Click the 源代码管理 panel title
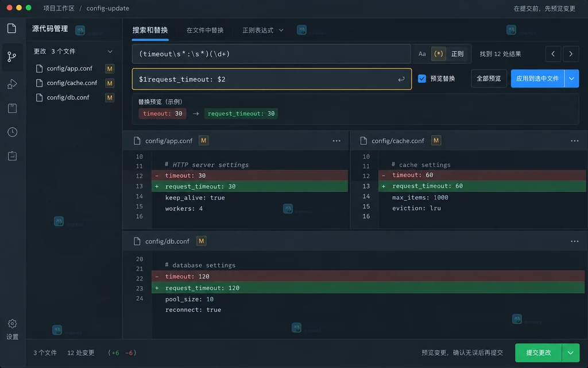588x368 pixels. coord(50,29)
